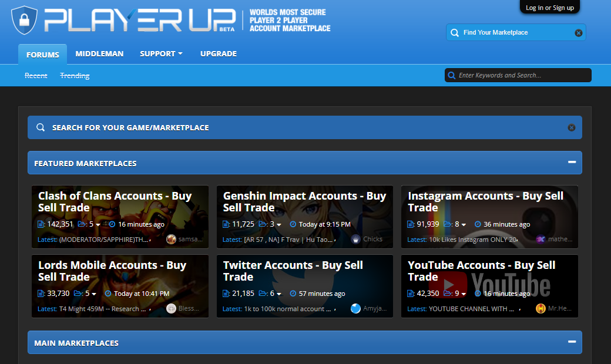Click Log in or Sign up
Viewport: 611px width, 364px height.
(550, 8)
